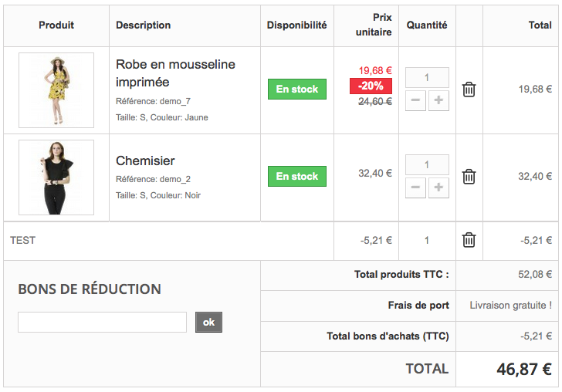Delete the Robe en mousseline imprimée item
The width and height of the screenshot is (562, 392).
469,90
